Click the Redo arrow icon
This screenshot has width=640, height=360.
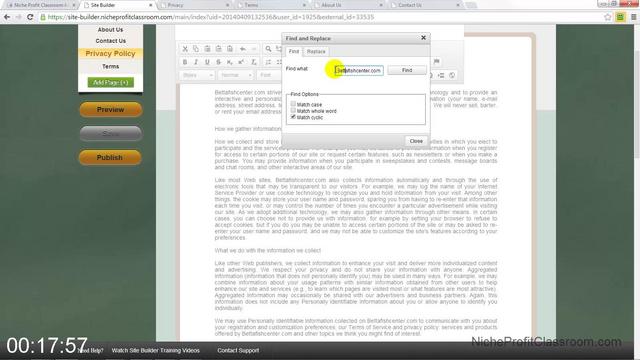pos(254,49)
